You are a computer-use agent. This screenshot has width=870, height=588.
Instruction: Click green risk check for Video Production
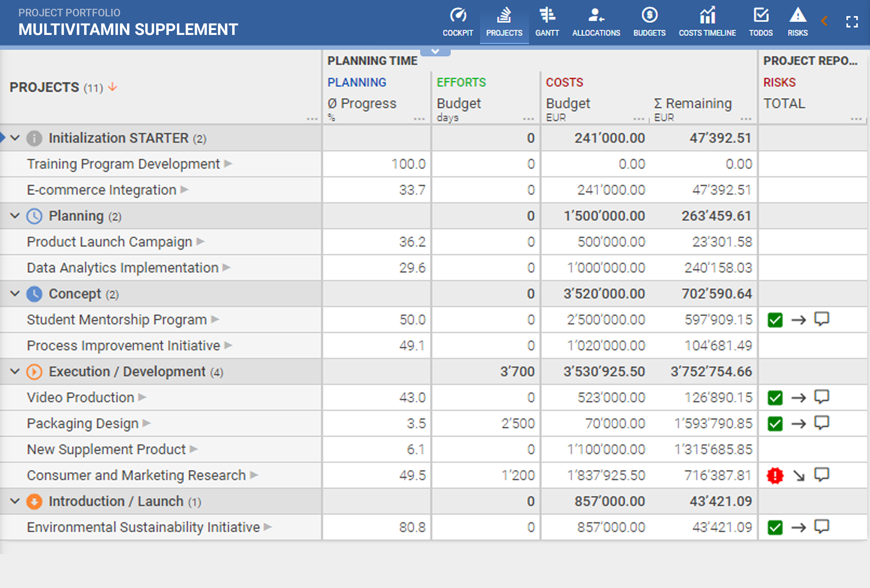[775, 398]
